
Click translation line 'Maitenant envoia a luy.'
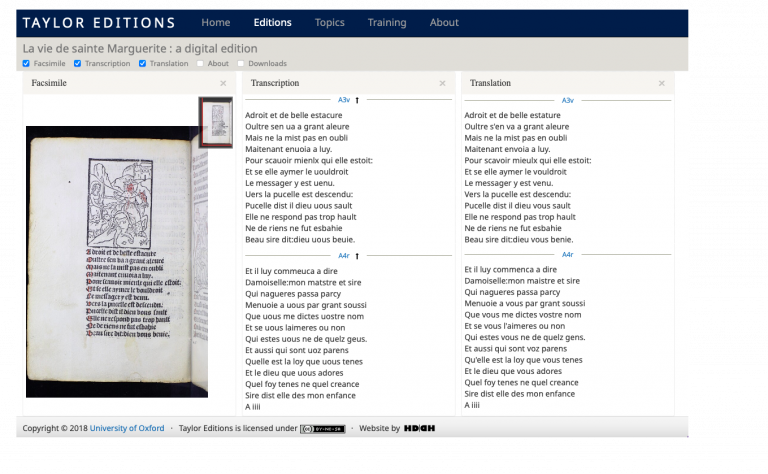pyautogui.click(x=507, y=149)
